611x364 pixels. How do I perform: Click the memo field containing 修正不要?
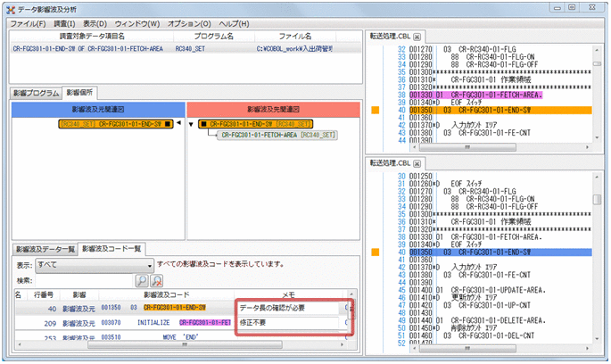coord(287,323)
